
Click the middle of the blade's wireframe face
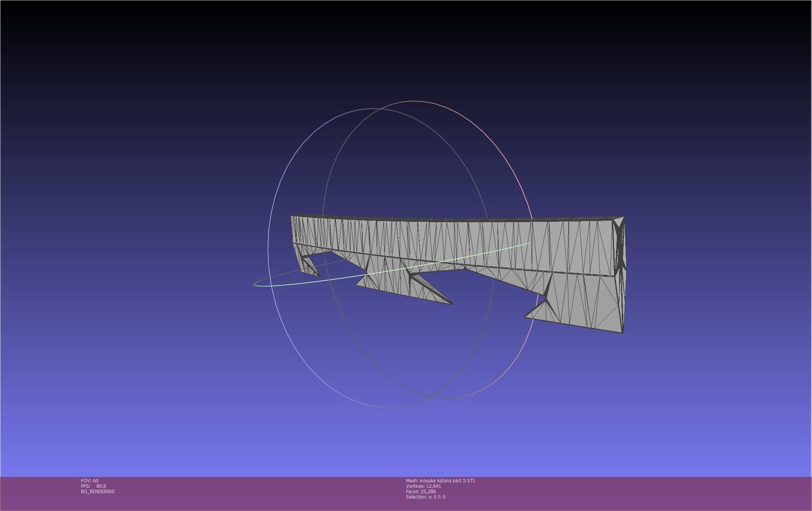coord(457,240)
